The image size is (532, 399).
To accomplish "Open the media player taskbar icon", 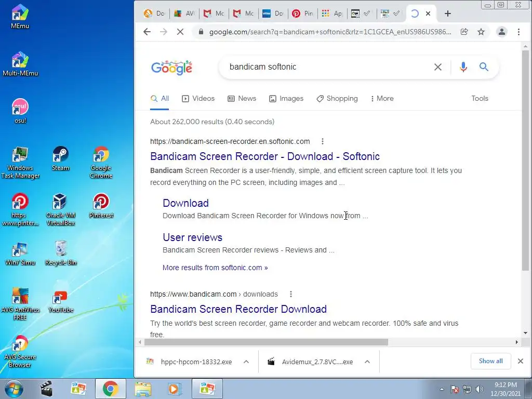I will 175,389.
